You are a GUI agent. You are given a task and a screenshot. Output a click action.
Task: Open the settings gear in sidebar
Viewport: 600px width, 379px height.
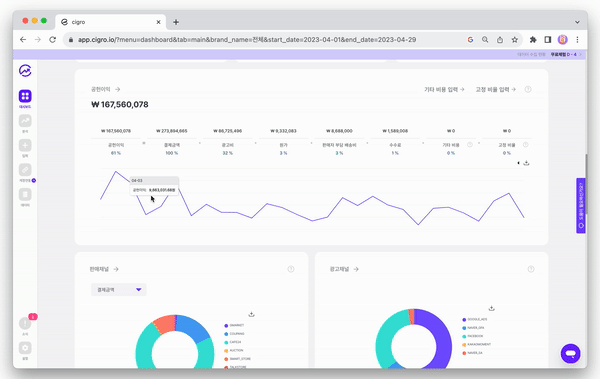(x=25, y=348)
